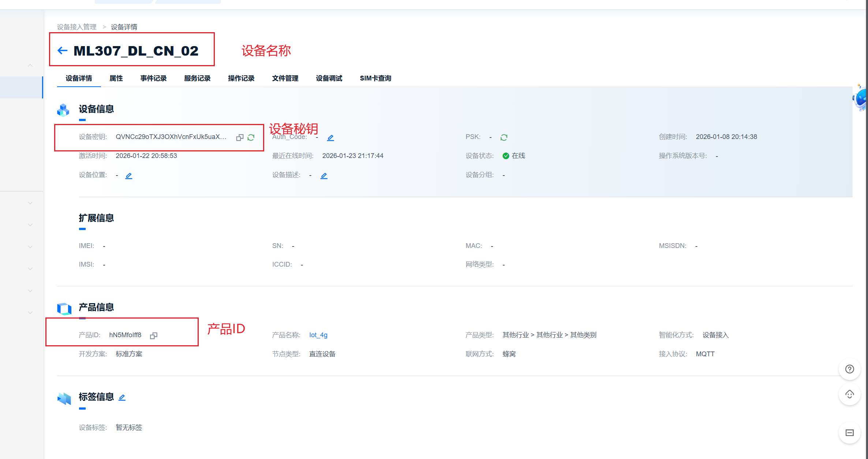868x459 pixels.
Task: Copy the device secret key
Action: point(240,138)
